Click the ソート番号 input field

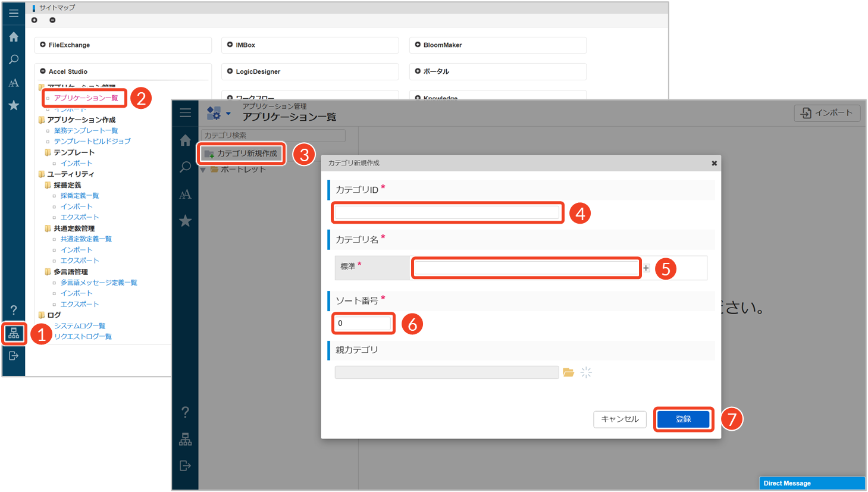[x=363, y=323]
